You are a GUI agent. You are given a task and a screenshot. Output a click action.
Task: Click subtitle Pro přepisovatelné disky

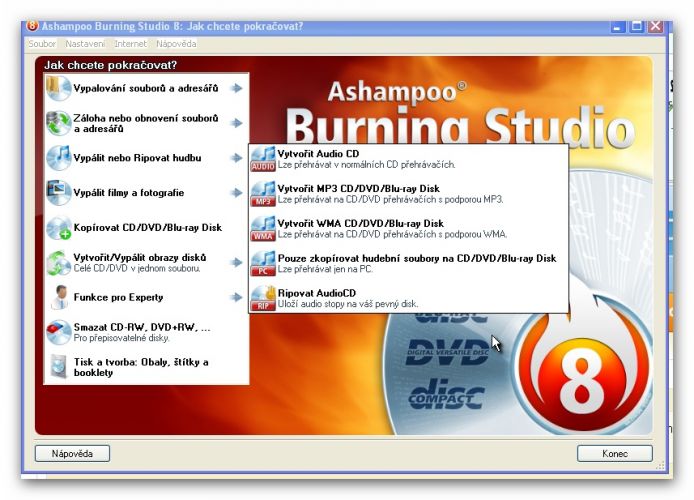pos(121,338)
